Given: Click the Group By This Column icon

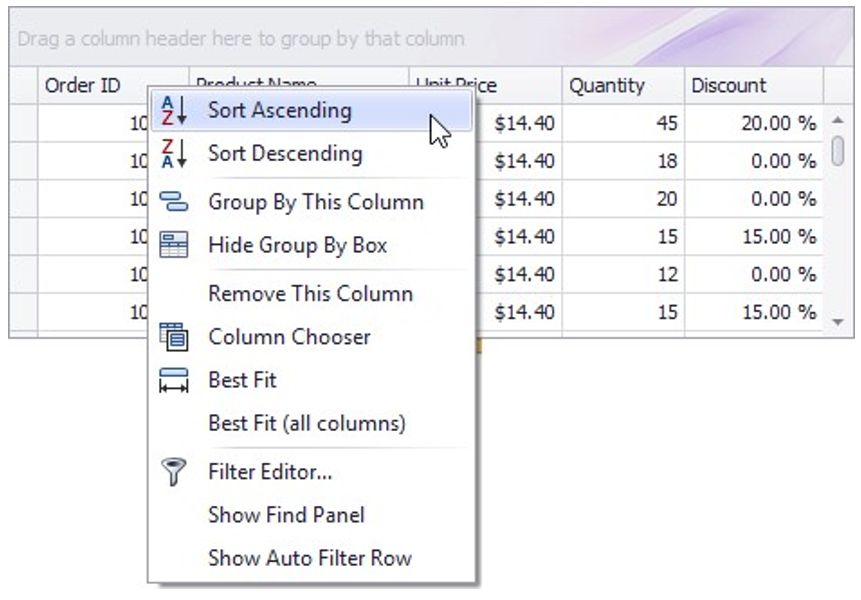Looking at the screenshot, I should click(x=173, y=202).
